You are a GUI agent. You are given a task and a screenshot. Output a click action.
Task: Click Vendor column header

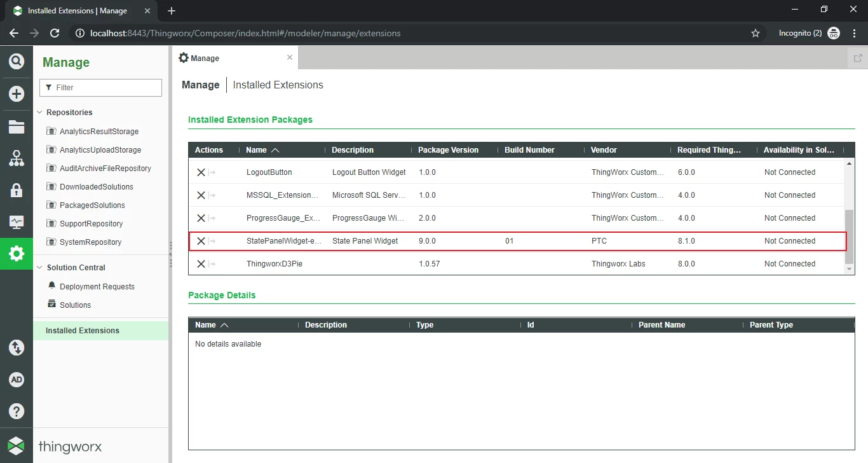point(604,150)
